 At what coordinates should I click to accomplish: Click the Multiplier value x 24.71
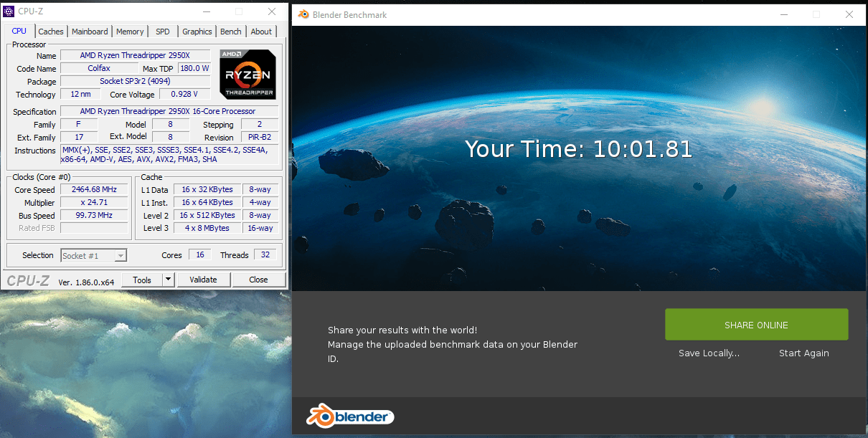(94, 202)
